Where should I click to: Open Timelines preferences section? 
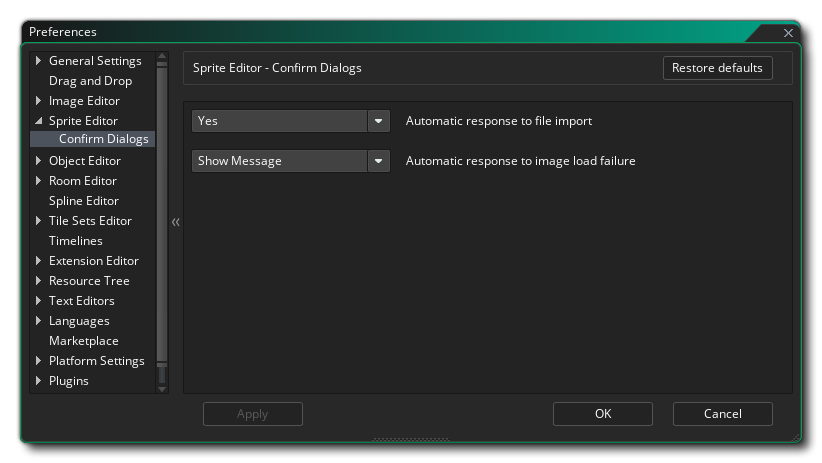coord(75,241)
